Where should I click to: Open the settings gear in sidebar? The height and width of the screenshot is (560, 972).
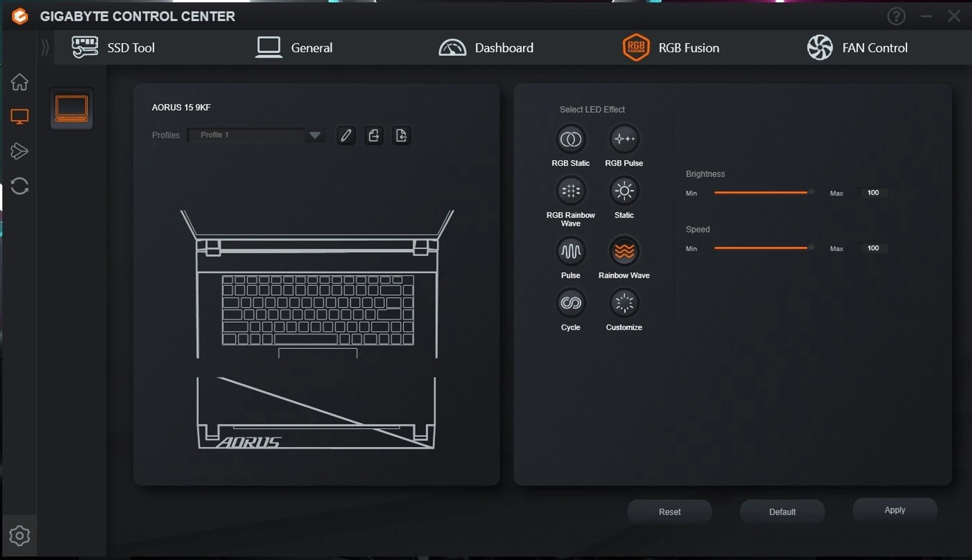(19, 536)
